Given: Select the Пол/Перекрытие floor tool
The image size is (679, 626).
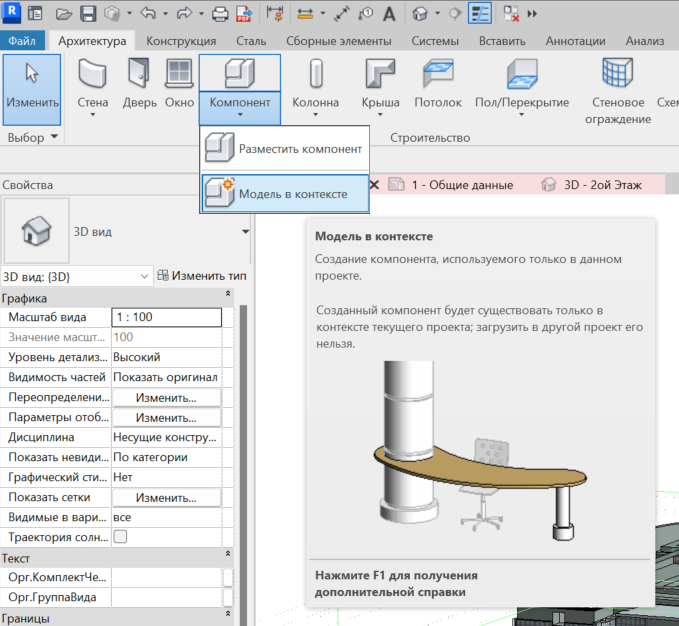Looking at the screenshot, I should (522, 89).
